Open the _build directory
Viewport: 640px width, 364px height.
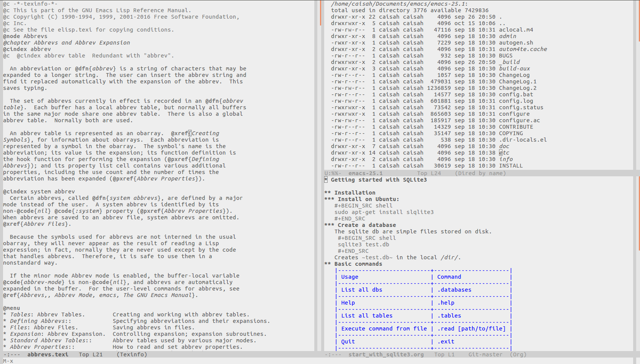click(509, 62)
